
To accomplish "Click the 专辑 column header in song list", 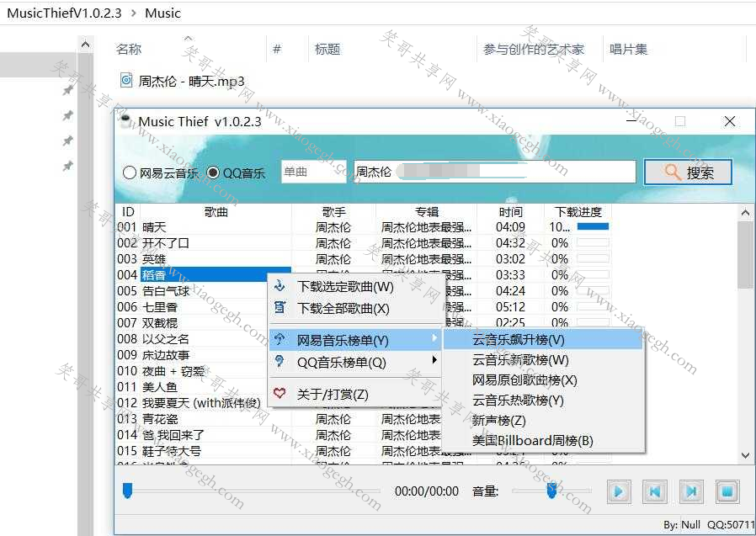I will pyautogui.click(x=427, y=211).
